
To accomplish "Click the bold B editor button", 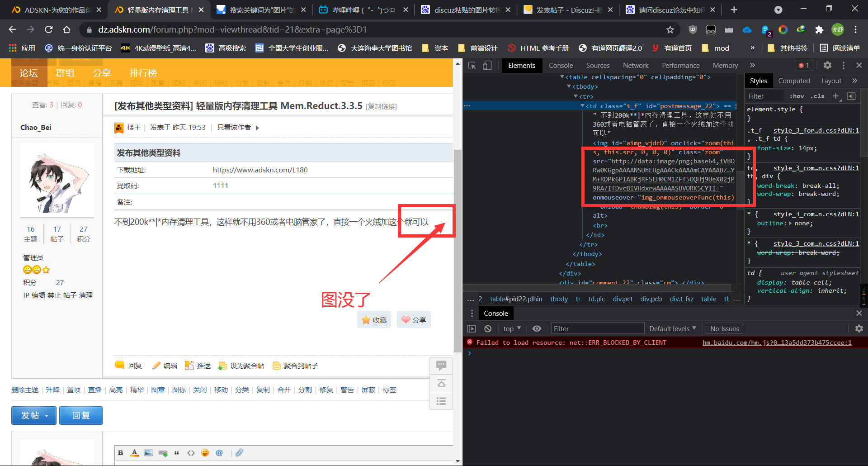I will pyautogui.click(x=120, y=452).
